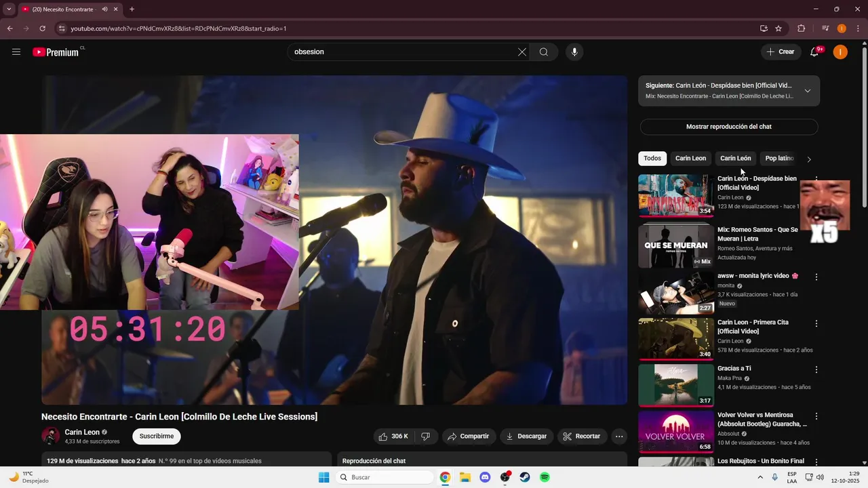
Task: Open the YouTube hamburger guide menu
Action: pyautogui.click(x=16, y=52)
